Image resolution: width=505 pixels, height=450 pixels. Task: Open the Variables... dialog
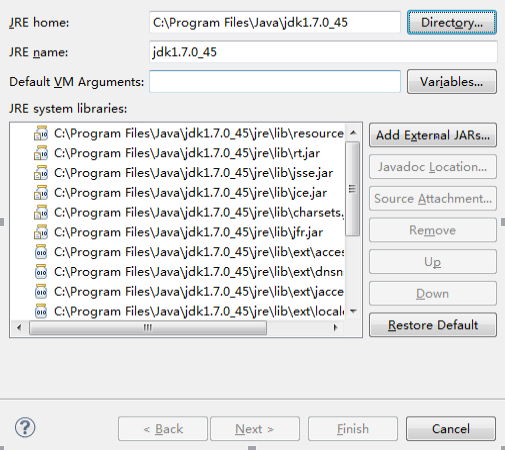tap(452, 82)
